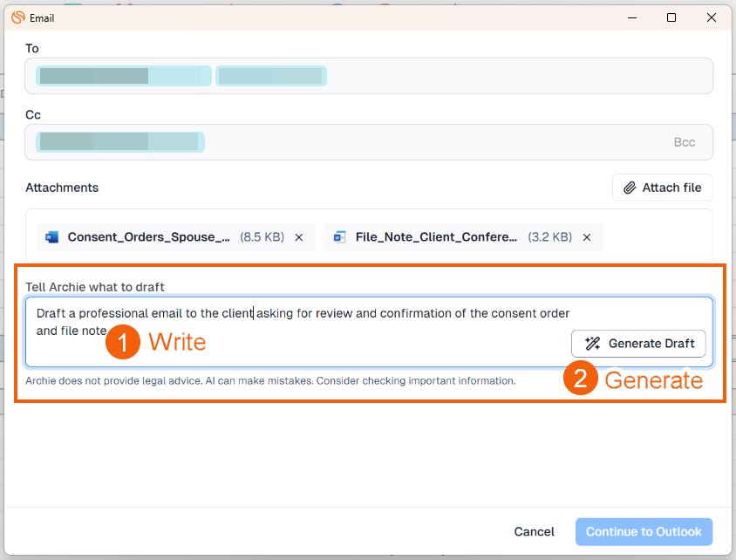Click Continue to Outlook
The image size is (736, 560).
tap(644, 531)
